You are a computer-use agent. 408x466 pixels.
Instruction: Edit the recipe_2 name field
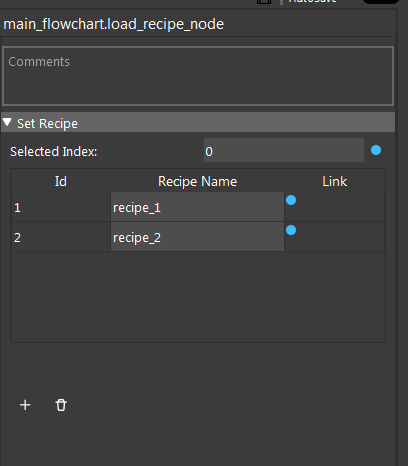coord(197,237)
